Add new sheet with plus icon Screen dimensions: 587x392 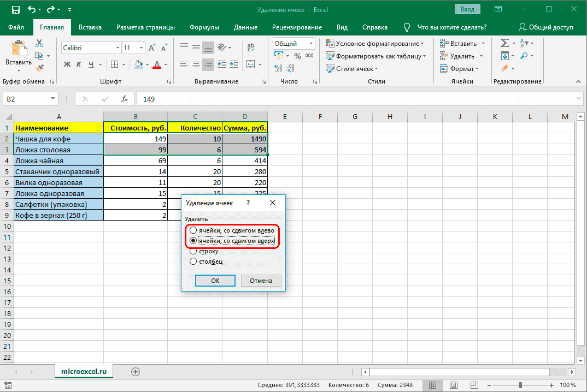click(x=136, y=371)
